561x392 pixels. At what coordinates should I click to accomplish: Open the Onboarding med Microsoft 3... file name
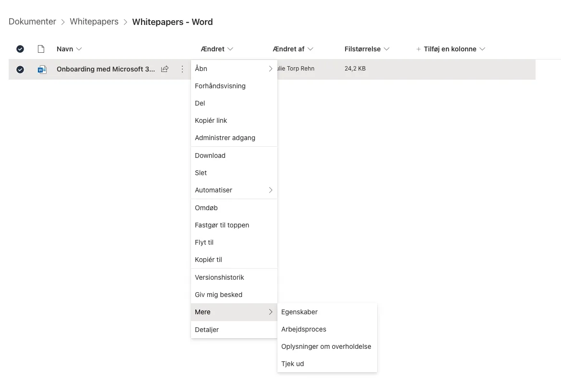[106, 69]
